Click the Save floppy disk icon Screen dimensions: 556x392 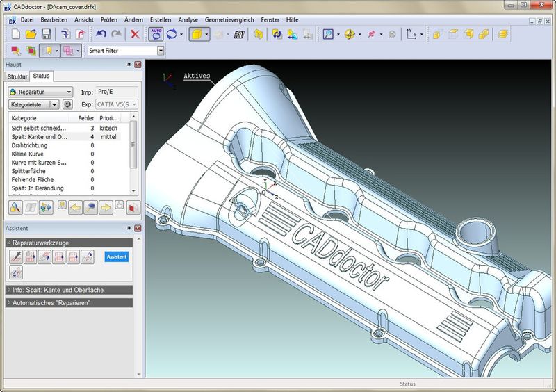[x=46, y=34]
